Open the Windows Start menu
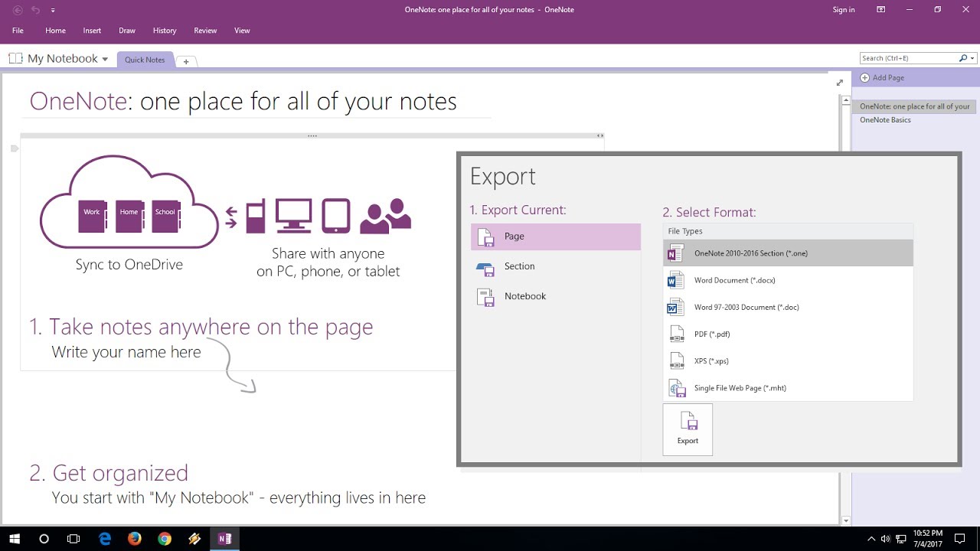980x551 pixels. click(x=15, y=539)
